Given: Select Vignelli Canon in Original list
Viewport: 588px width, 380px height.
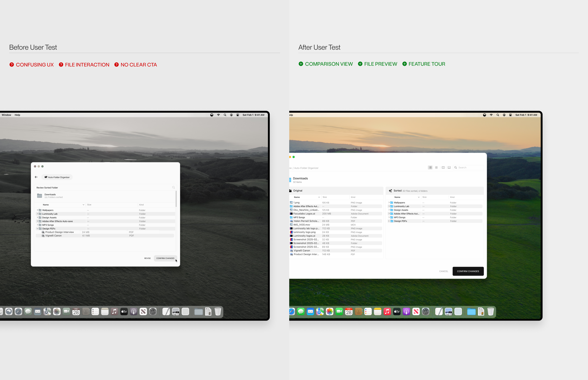Looking at the screenshot, I should click(335, 251).
